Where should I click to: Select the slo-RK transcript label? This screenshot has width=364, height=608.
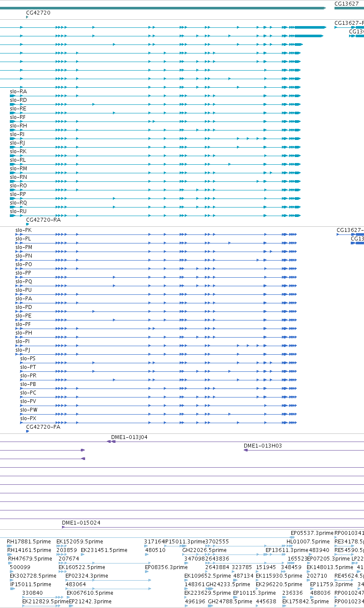tap(18, 151)
